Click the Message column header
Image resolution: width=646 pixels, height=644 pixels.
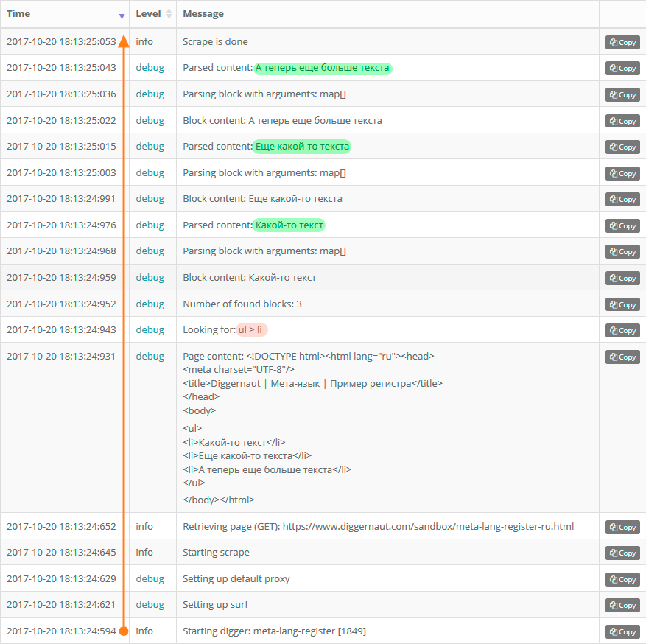click(203, 13)
